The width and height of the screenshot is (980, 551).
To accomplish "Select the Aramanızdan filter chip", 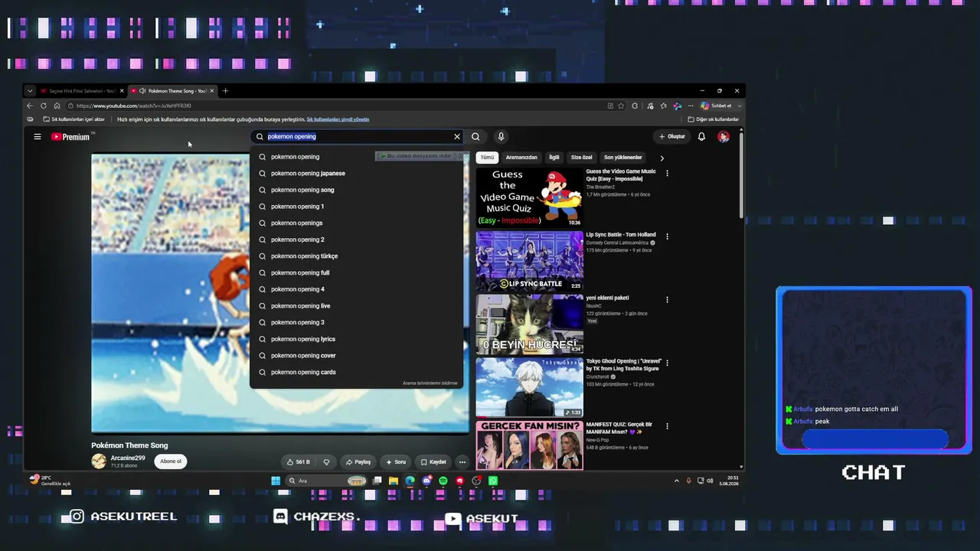I will [x=521, y=158].
